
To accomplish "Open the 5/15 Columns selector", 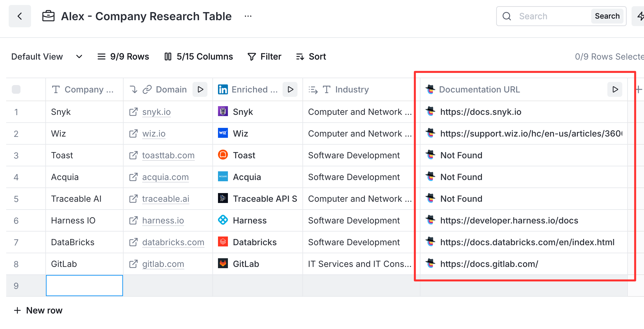I will [199, 56].
